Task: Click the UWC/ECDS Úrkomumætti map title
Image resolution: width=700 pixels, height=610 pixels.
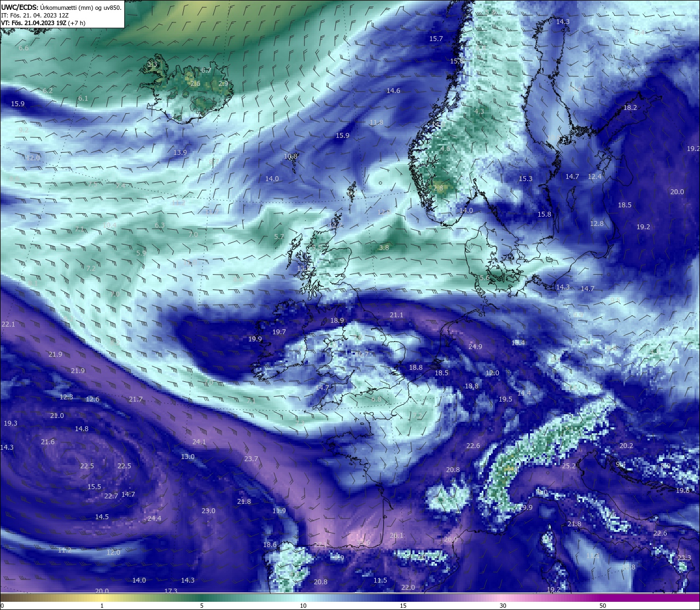Action: (61, 8)
